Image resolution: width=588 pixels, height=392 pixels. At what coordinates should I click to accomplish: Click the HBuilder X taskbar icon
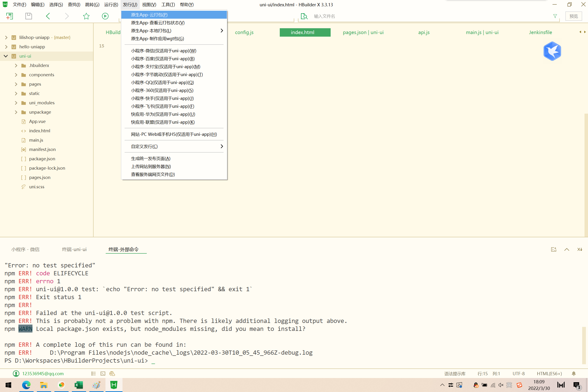(x=114, y=385)
